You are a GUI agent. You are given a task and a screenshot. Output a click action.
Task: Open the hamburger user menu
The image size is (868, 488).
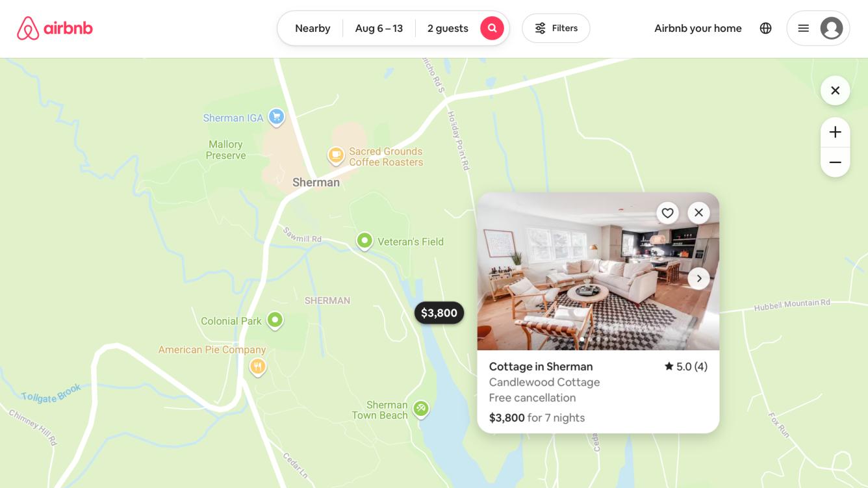[x=804, y=28]
